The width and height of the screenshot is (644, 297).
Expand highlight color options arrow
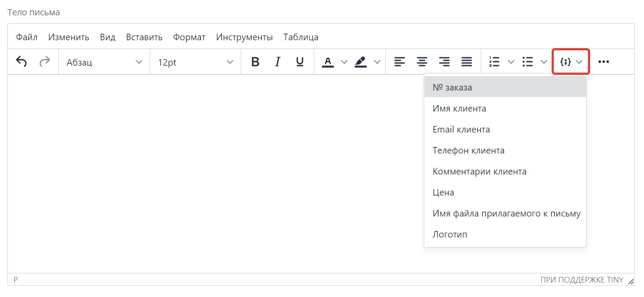click(x=377, y=62)
